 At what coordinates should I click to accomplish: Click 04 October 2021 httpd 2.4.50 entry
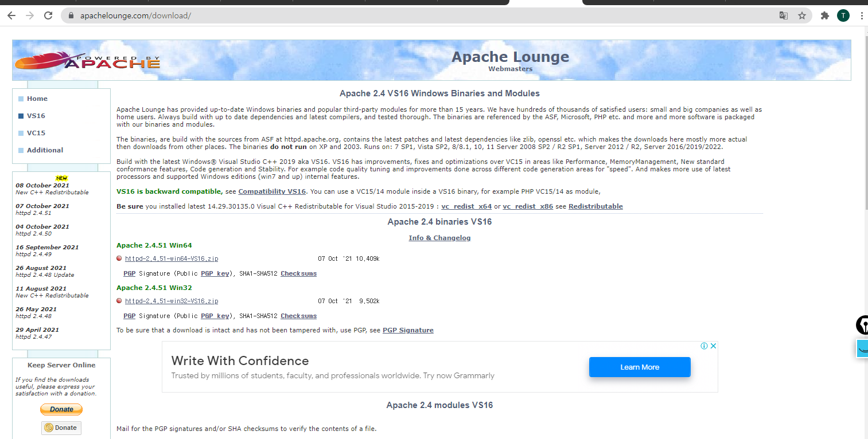click(x=42, y=230)
